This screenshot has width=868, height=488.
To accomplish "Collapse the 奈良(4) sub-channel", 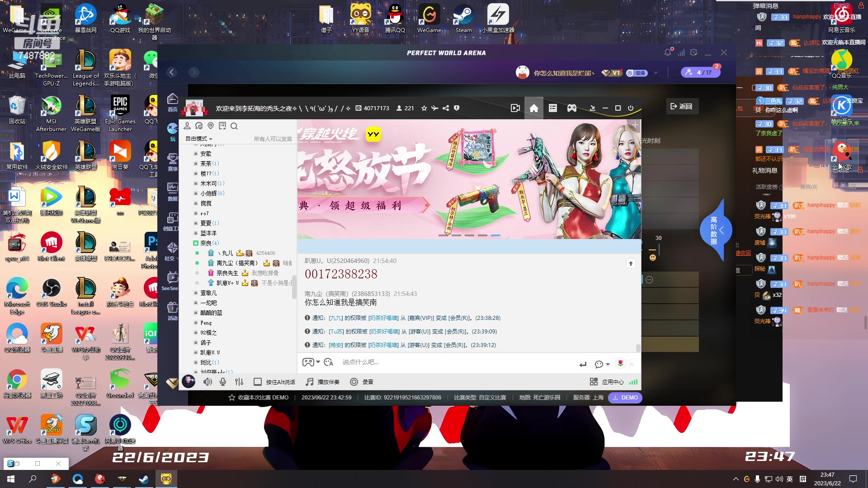I will [x=196, y=243].
